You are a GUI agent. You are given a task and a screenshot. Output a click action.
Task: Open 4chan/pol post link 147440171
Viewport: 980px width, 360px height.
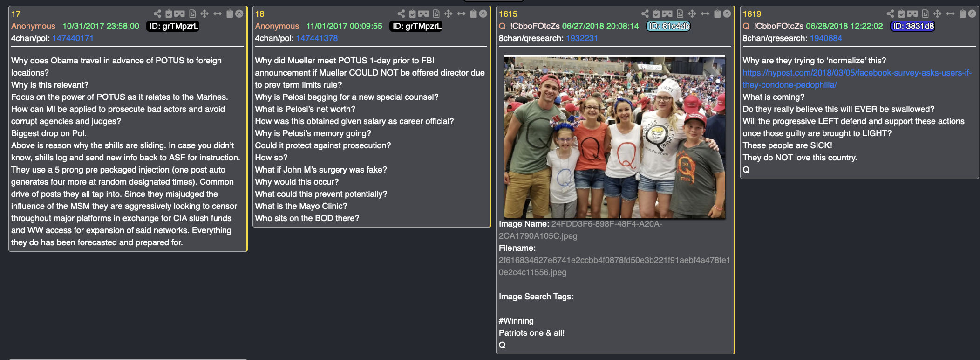tap(73, 38)
